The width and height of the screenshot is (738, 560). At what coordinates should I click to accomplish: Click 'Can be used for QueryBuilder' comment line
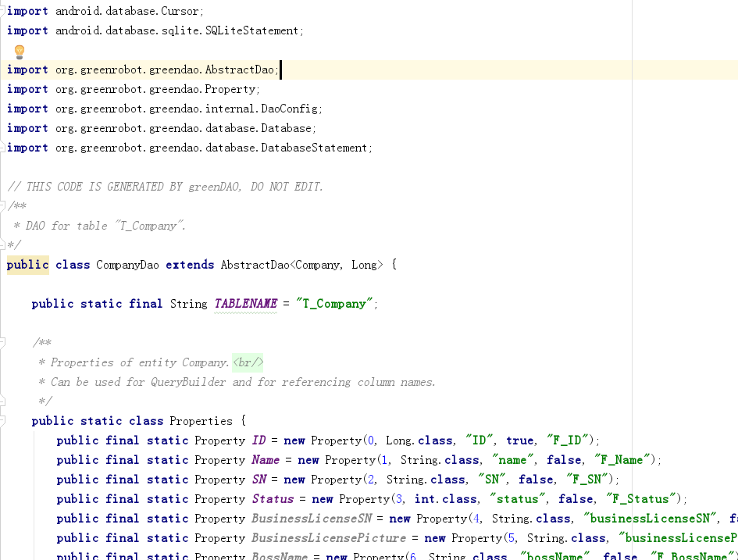(237, 382)
